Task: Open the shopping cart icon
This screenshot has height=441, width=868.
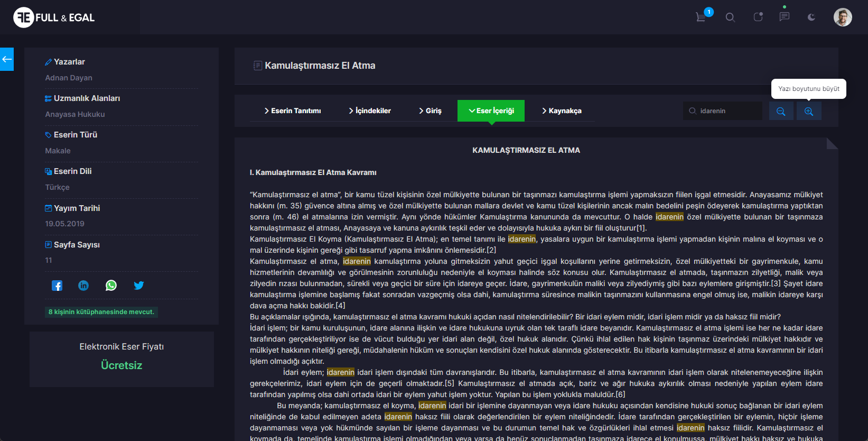Action: 701,17
